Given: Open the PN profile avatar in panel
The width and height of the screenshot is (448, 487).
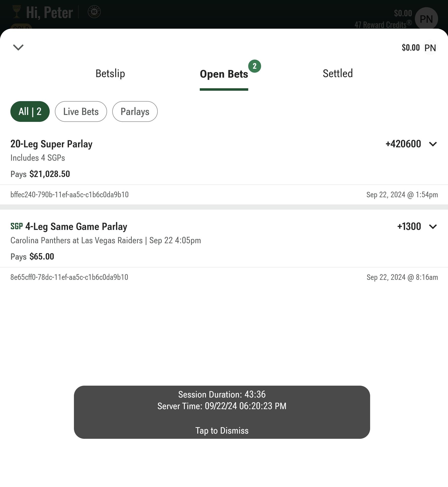Looking at the screenshot, I should [430, 48].
